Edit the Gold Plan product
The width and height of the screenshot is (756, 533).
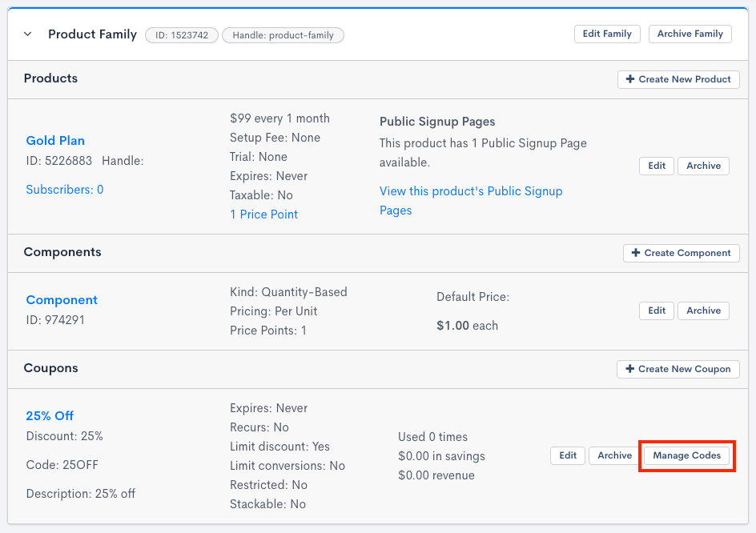point(656,166)
